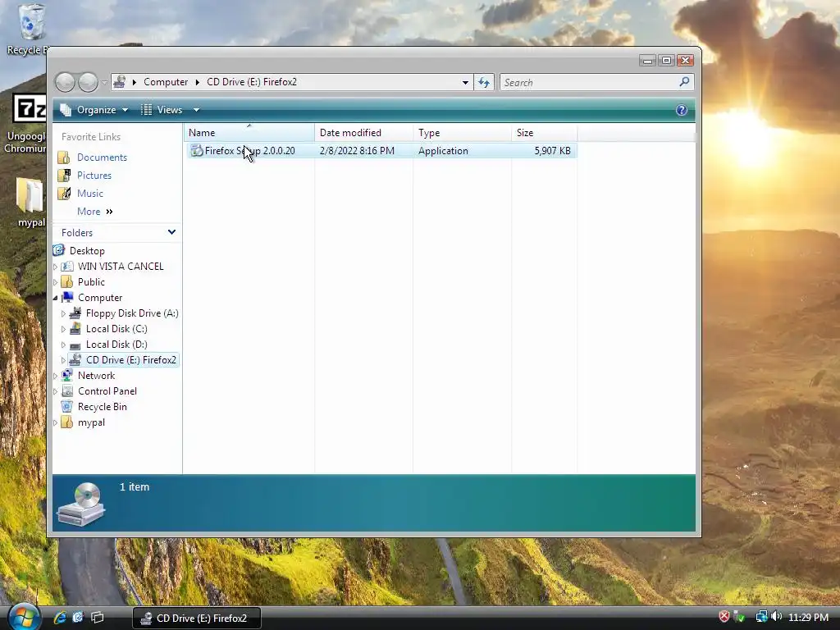Sort by the Size column header
840x630 pixels.
545,133
